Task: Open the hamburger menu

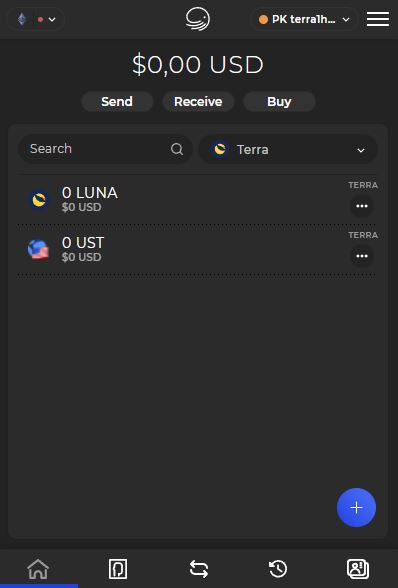Action: 377,19
